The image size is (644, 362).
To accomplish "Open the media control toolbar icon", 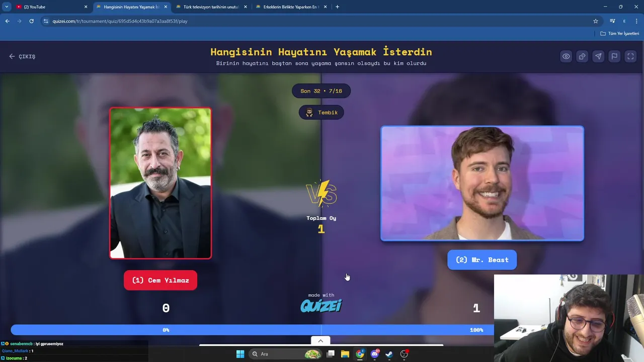I will (612, 21).
